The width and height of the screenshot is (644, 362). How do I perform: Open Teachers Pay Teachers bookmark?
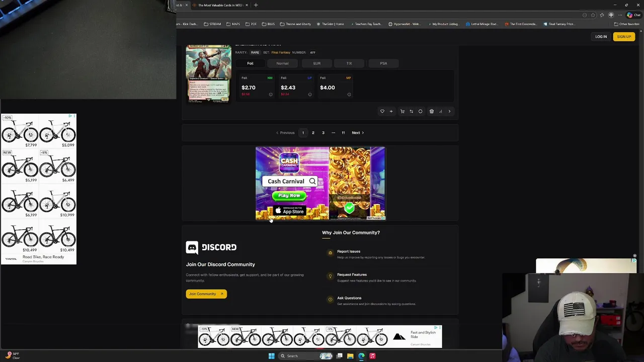click(366, 24)
